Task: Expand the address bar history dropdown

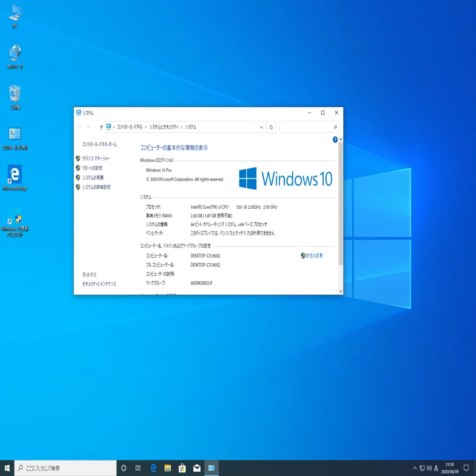Action: pyautogui.click(x=261, y=127)
